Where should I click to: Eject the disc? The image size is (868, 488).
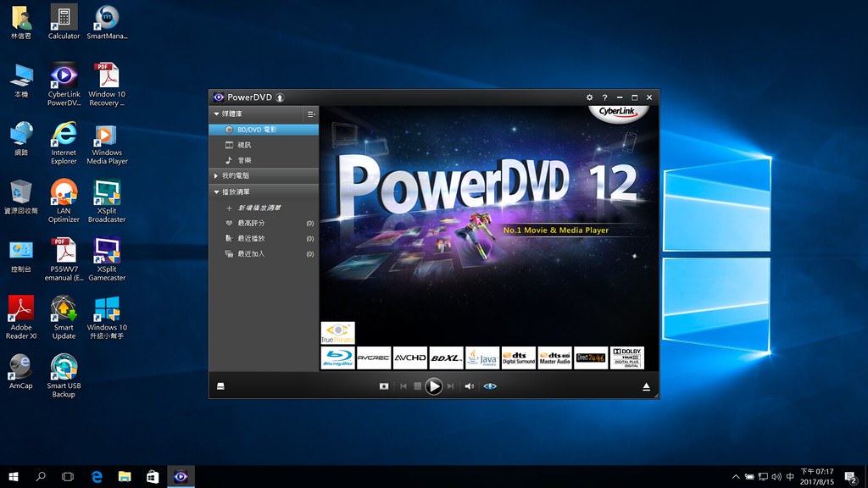pos(646,386)
